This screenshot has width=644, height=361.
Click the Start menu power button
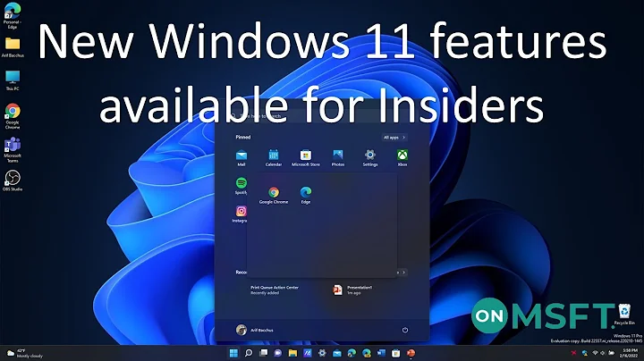click(x=405, y=330)
